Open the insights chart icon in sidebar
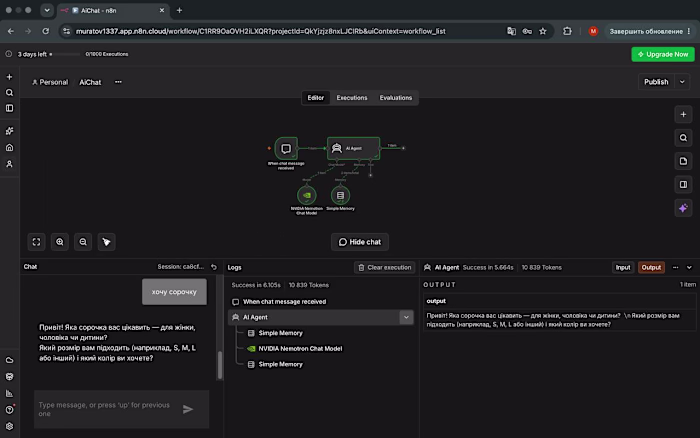 click(x=9, y=393)
